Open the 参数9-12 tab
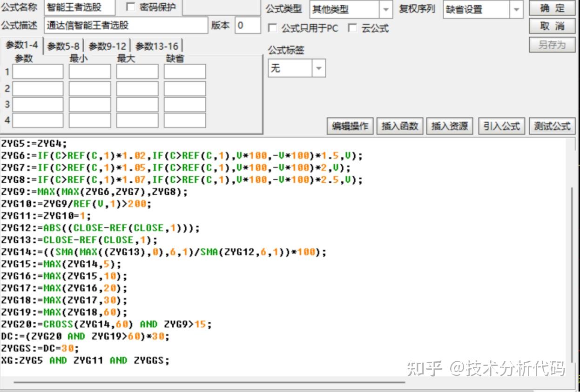This screenshot has width=580, height=392. pyautogui.click(x=108, y=46)
